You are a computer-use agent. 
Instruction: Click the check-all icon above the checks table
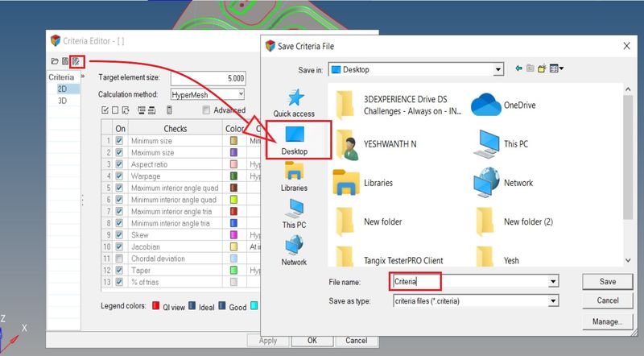(105, 110)
